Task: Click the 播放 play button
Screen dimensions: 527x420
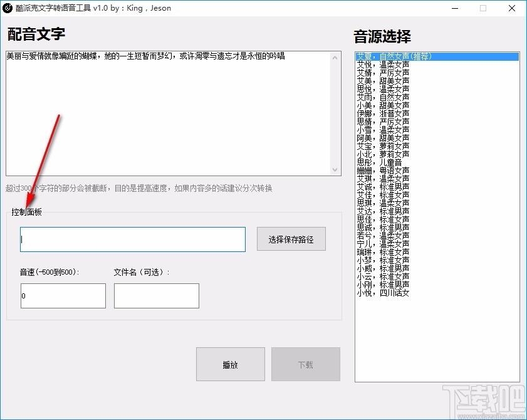Action: [231, 364]
